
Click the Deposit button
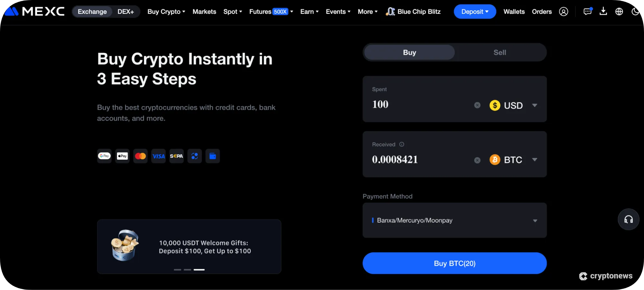(x=475, y=11)
